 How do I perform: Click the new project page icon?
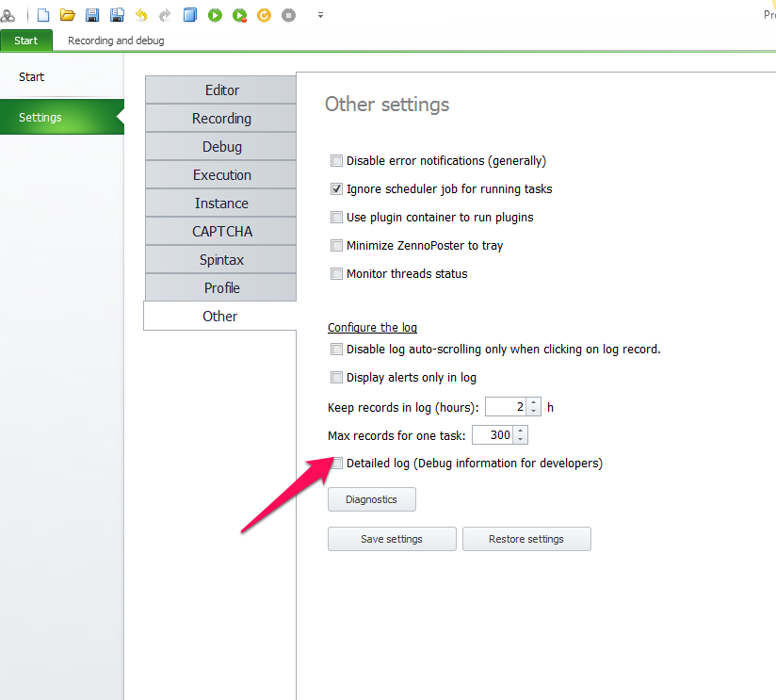(43, 15)
